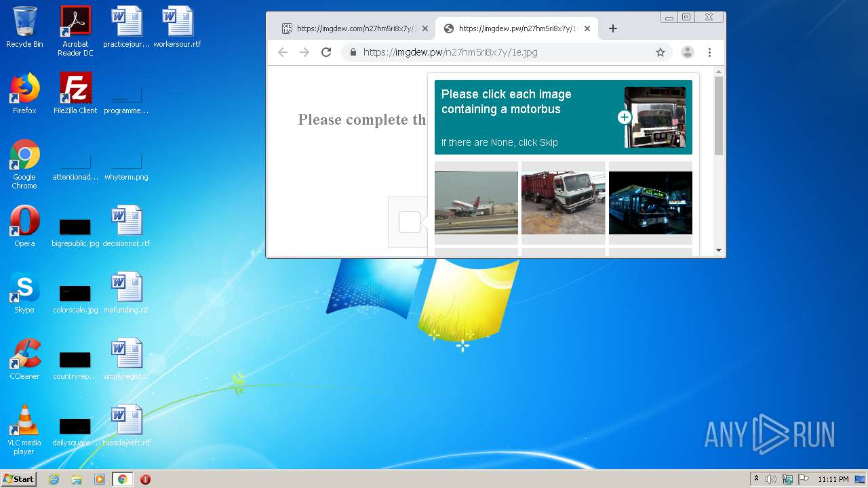Click the Chrome forward arrow
The width and height of the screenshot is (868, 488).
(304, 52)
